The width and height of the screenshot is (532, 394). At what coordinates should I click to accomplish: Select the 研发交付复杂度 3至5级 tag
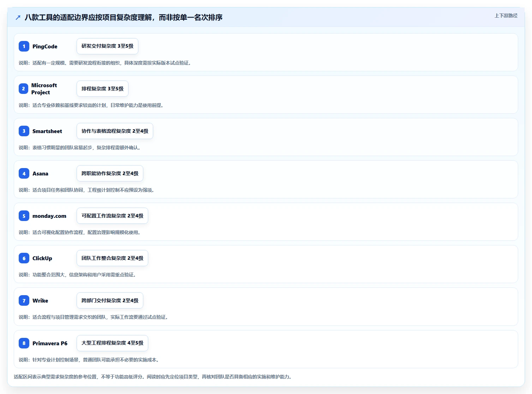(x=107, y=46)
